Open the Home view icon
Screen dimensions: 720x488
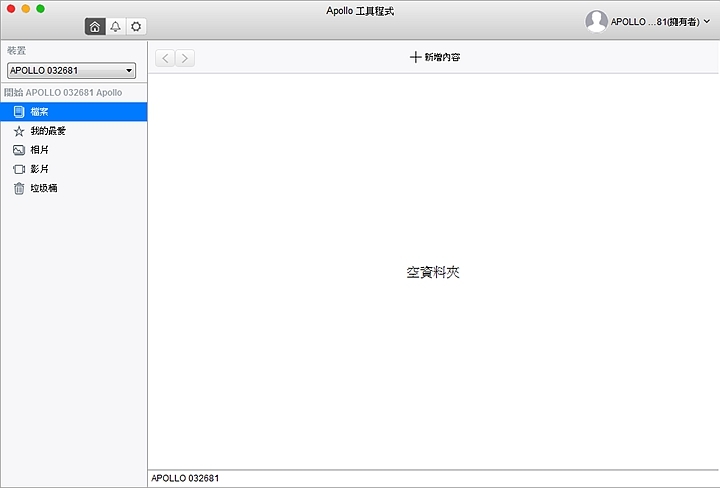[95, 27]
